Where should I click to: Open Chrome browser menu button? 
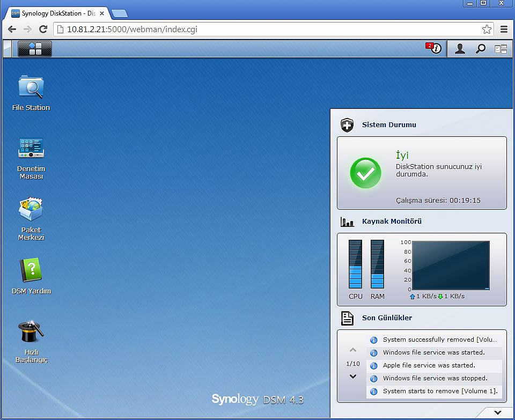pos(504,29)
